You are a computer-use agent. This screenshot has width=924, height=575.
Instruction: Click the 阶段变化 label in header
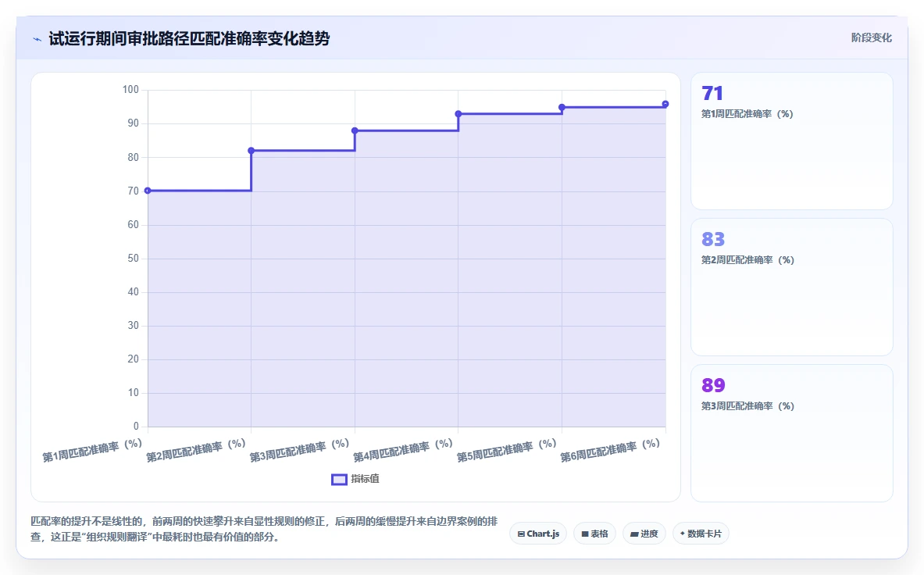pos(871,37)
